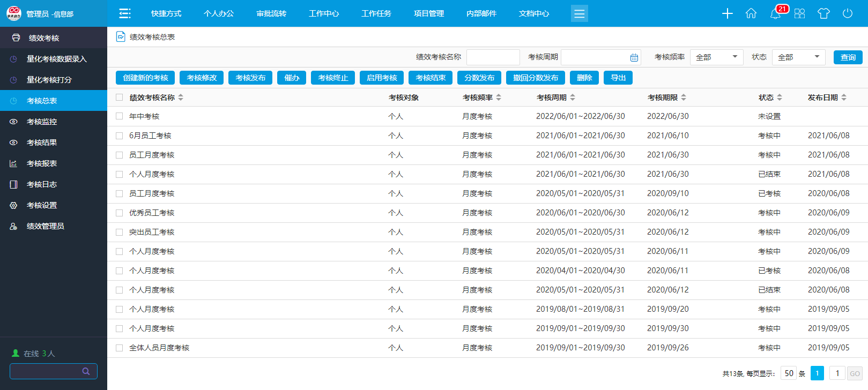Click the 导出 export button
Screen dimensions: 868x390
point(618,78)
